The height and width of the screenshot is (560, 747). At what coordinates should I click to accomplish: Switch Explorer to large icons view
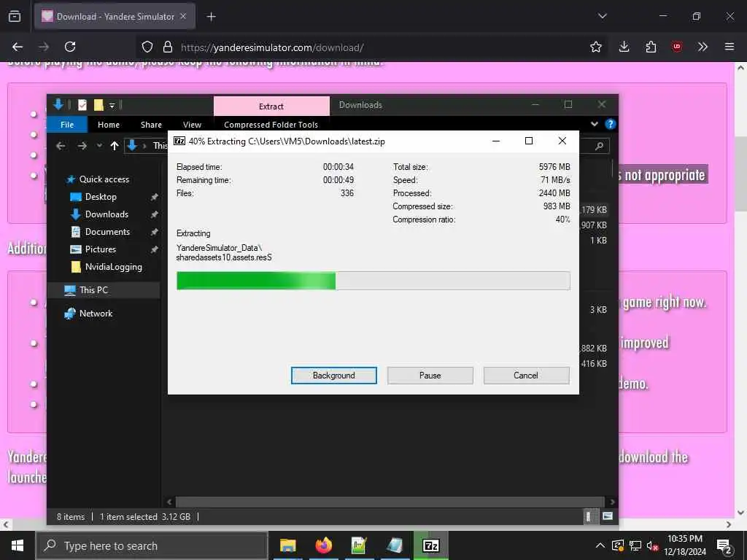coord(608,516)
